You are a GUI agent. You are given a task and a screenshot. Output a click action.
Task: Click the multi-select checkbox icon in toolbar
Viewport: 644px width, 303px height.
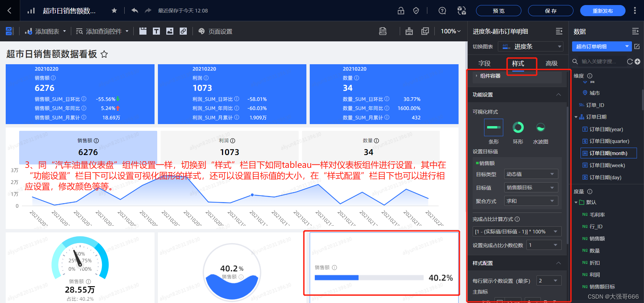[x=425, y=31]
